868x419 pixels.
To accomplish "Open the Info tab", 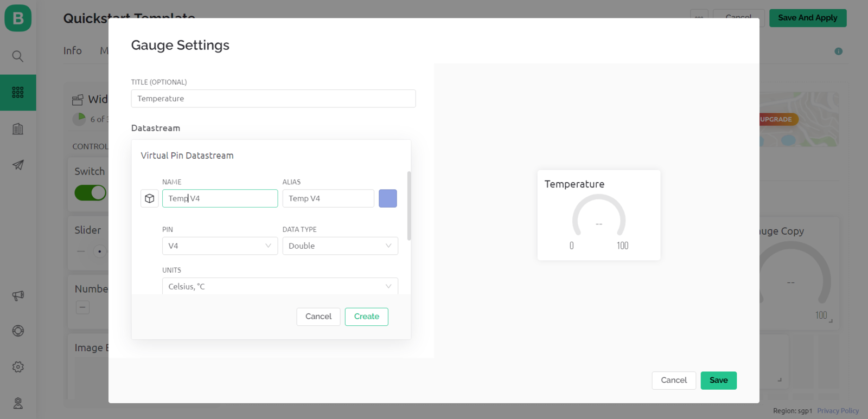I will 73,50.
